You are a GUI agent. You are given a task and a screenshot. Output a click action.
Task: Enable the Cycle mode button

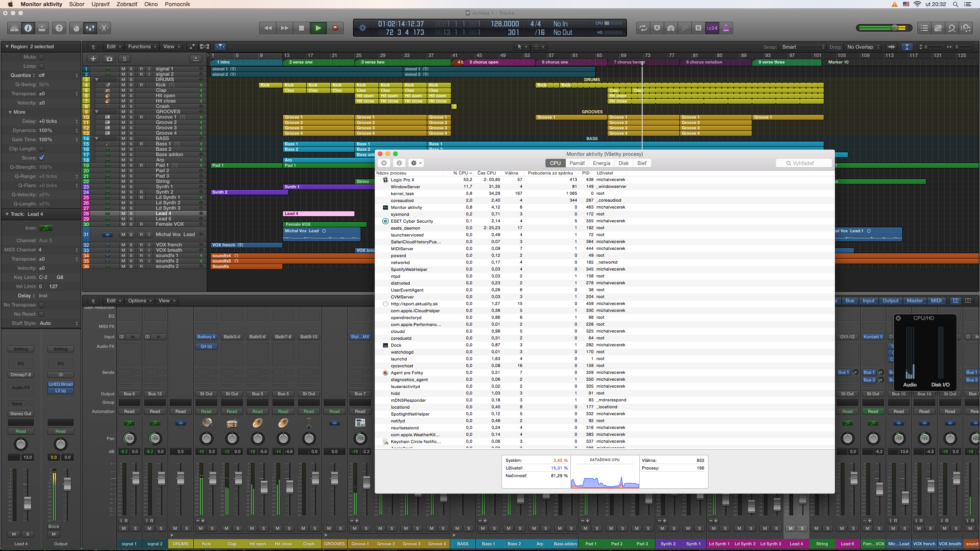(x=643, y=28)
